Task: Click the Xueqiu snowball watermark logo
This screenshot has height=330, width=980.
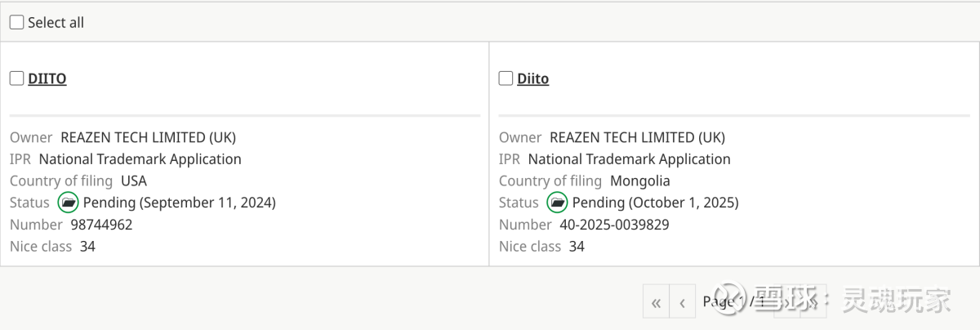Action: pos(730,300)
